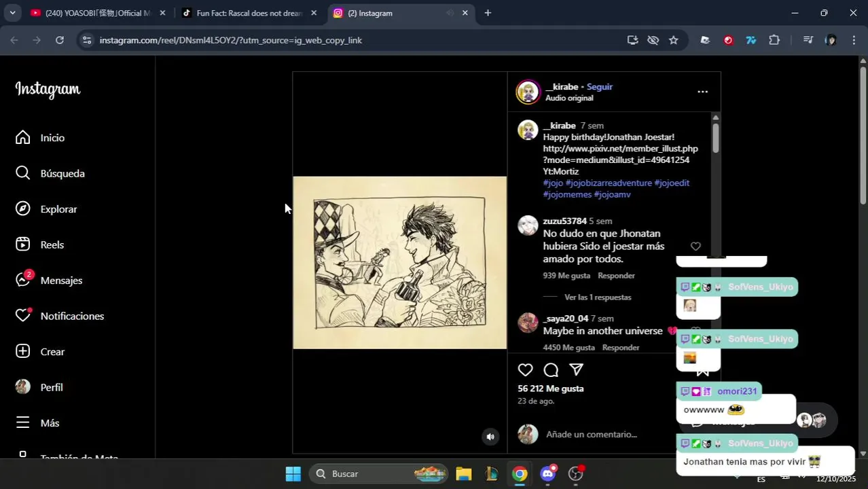Like zuzu53784's comment heart
The width and height of the screenshot is (868, 489).
click(x=695, y=246)
